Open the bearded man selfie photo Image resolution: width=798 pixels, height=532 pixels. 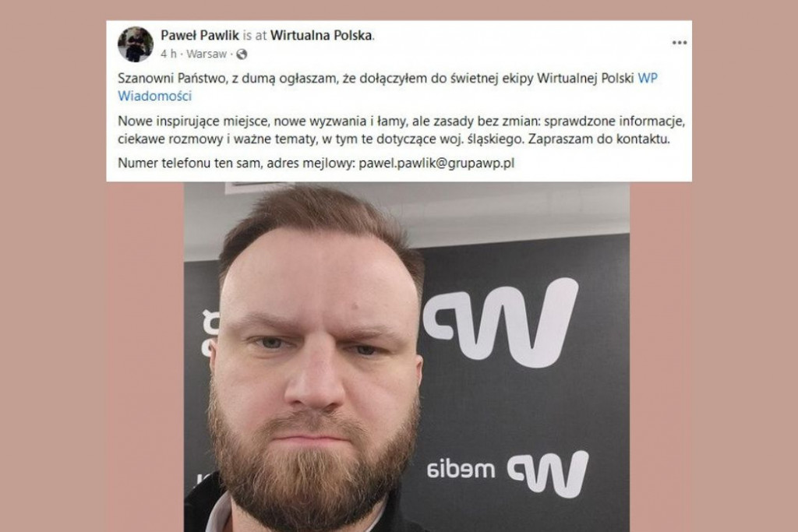tap(407, 357)
